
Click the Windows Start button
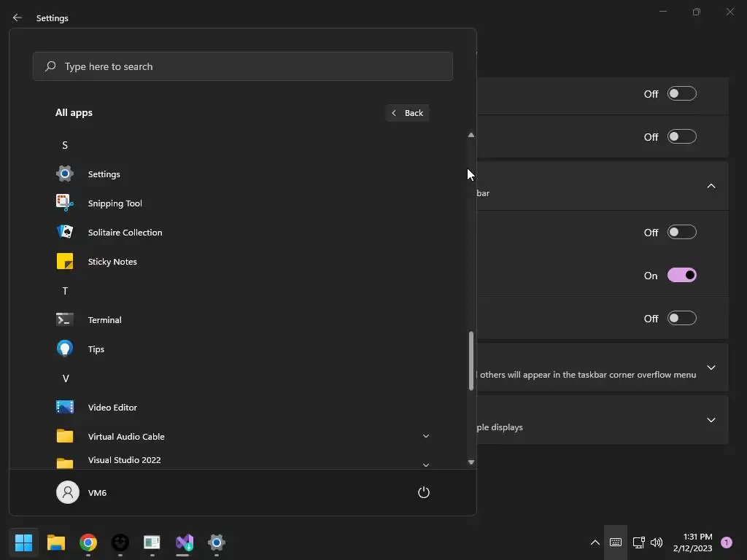tap(23, 542)
